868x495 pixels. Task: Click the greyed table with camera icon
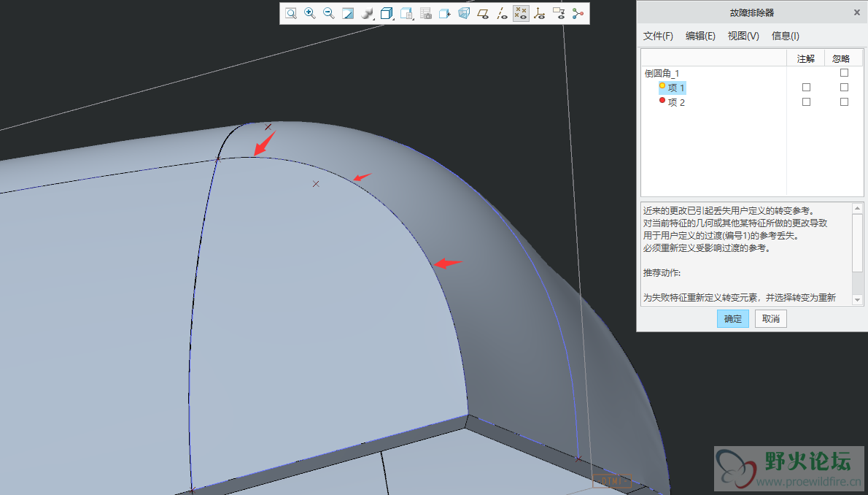coord(426,13)
